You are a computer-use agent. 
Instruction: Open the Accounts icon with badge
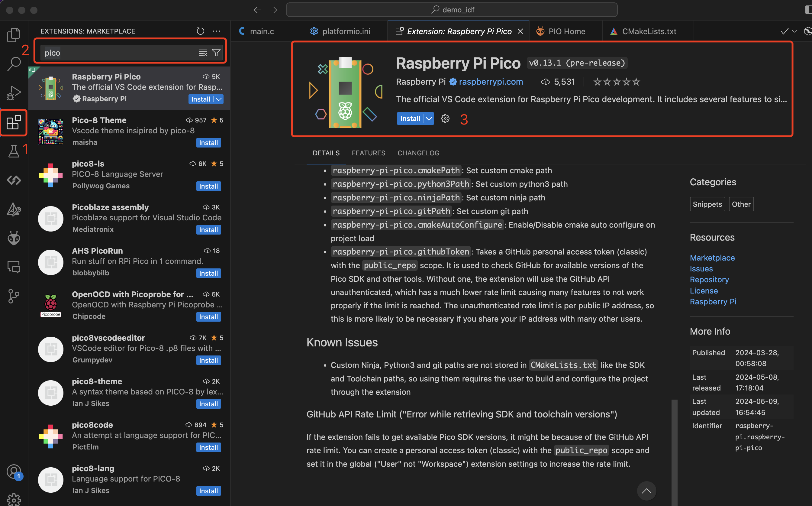(14, 472)
